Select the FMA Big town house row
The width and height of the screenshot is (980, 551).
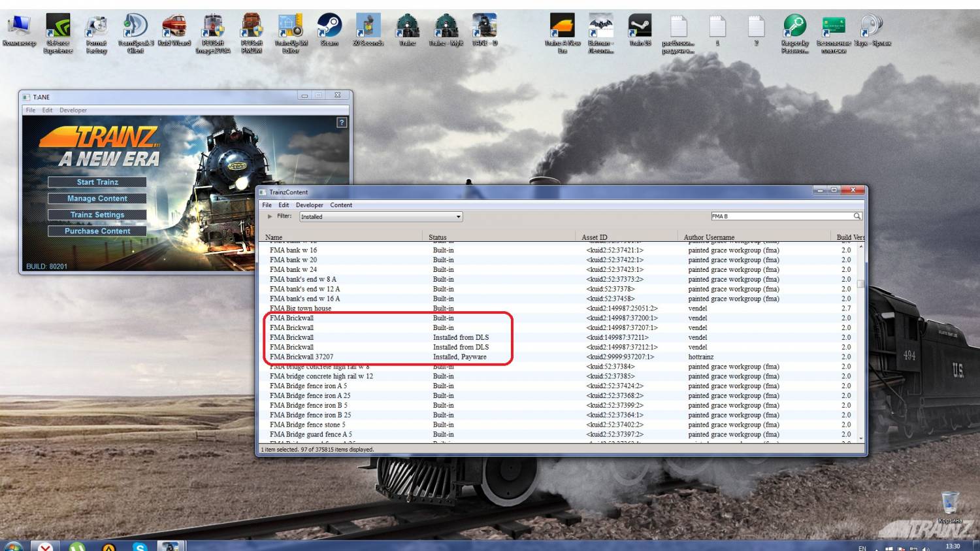pos(558,309)
